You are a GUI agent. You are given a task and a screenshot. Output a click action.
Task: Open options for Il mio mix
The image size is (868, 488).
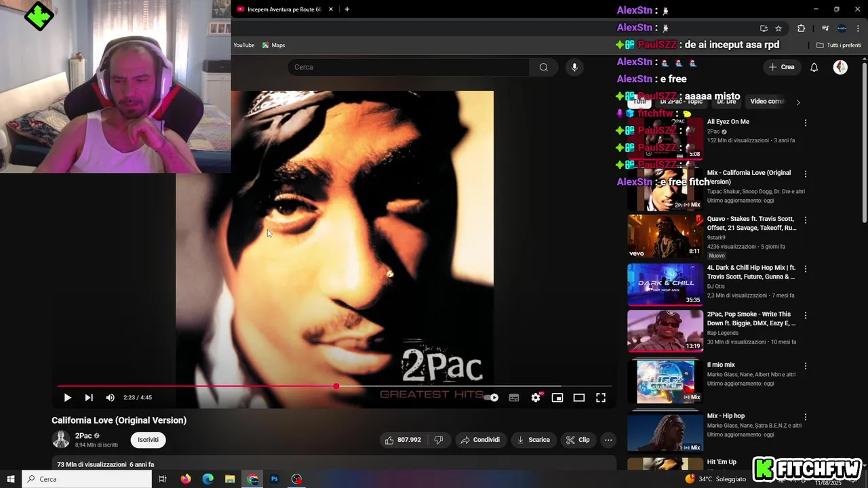click(x=806, y=366)
